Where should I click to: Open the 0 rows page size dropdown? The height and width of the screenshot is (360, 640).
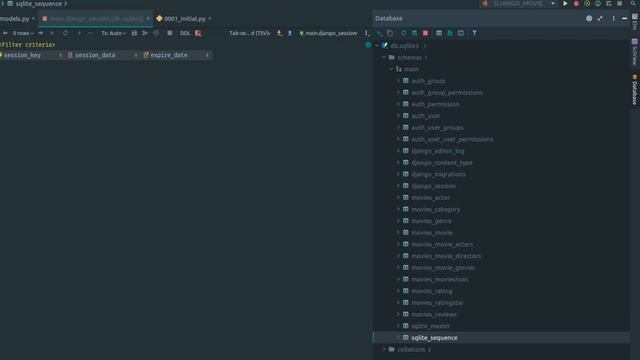[23, 33]
